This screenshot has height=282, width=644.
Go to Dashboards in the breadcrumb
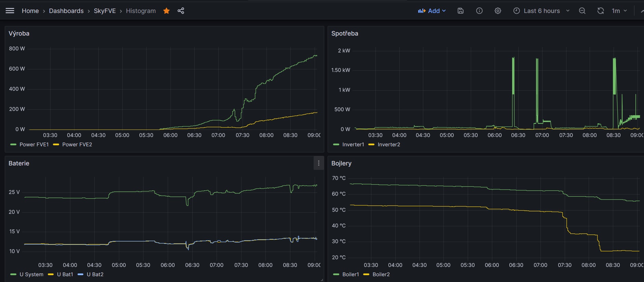(x=66, y=11)
